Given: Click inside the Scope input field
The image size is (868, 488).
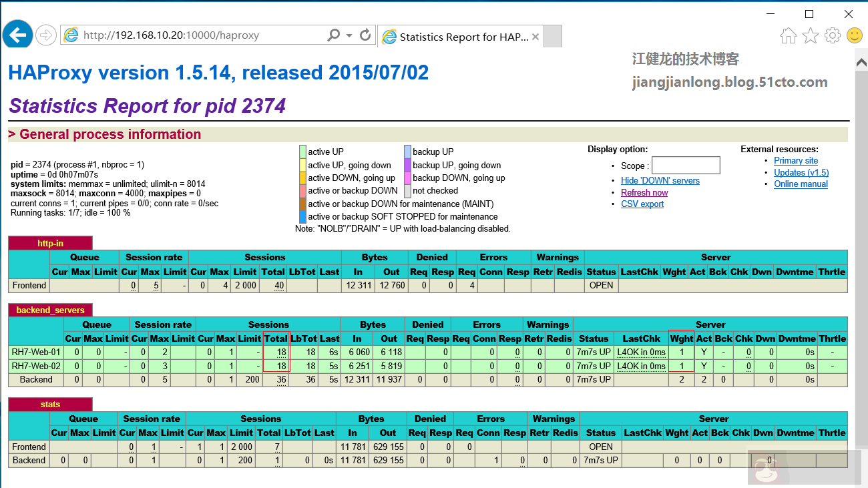Looking at the screenshot, I should click(x=686, y=165).
